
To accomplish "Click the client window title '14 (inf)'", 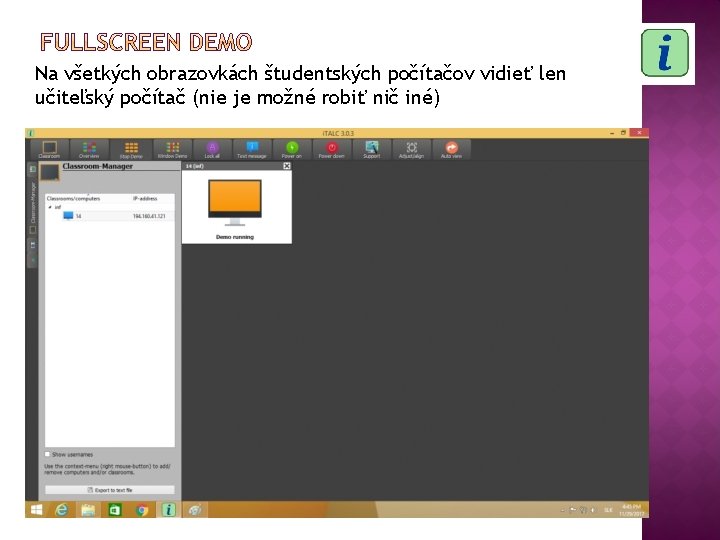I will click(x=195, y=166).
